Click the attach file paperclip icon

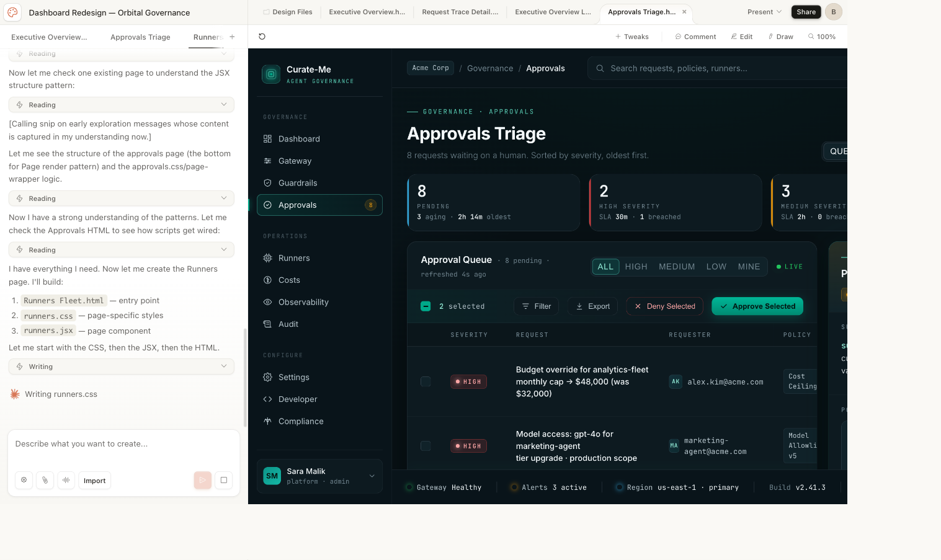point(45,480)
